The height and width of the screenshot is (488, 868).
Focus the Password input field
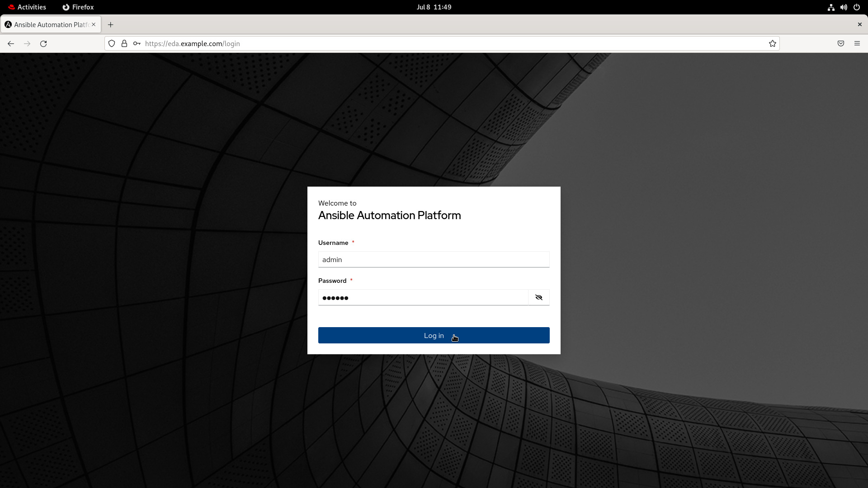423,297
